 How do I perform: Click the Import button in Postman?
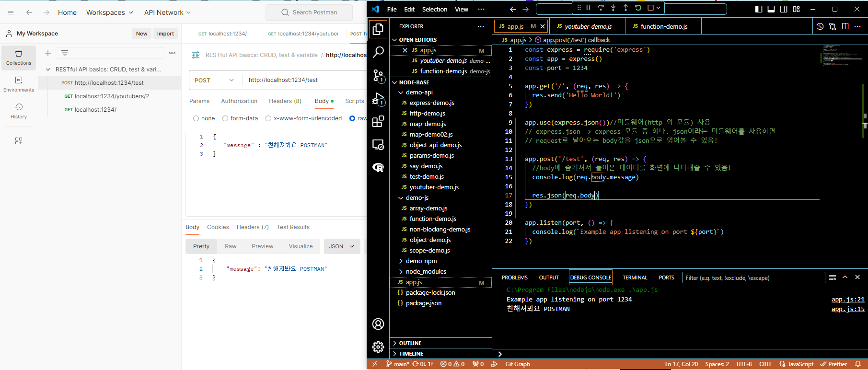click(165, 34)
